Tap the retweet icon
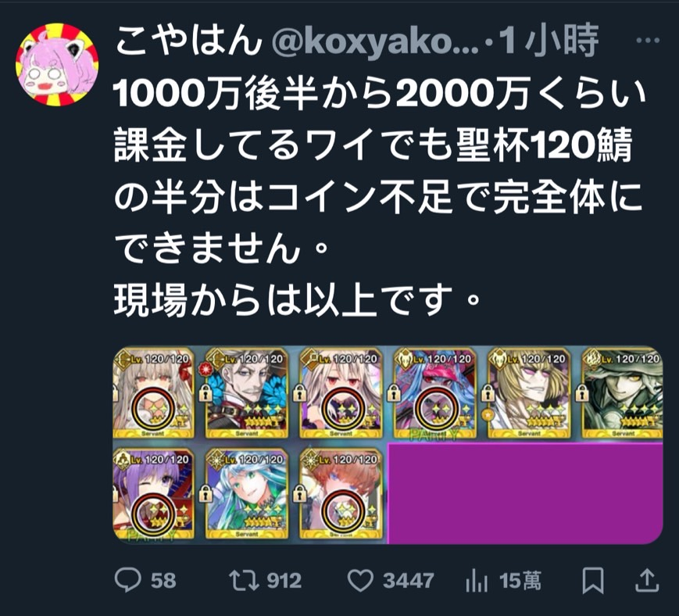 tap(243, 581)
